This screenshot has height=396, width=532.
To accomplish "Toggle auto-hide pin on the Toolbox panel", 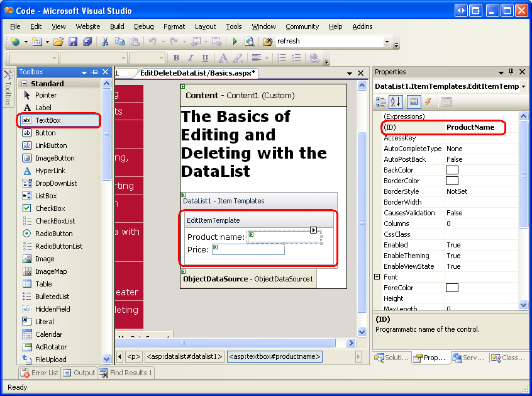I will (94, 72).
